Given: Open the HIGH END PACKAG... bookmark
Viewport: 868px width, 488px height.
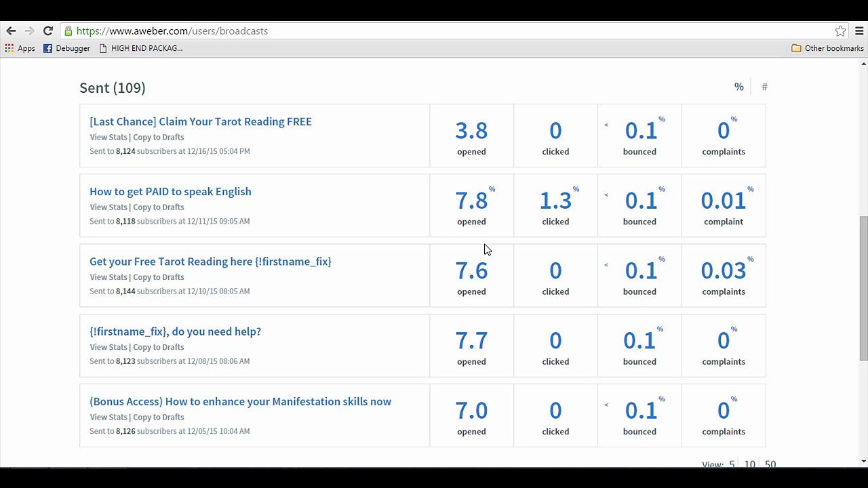Looking at the screenshot, I should coord(141,48).
